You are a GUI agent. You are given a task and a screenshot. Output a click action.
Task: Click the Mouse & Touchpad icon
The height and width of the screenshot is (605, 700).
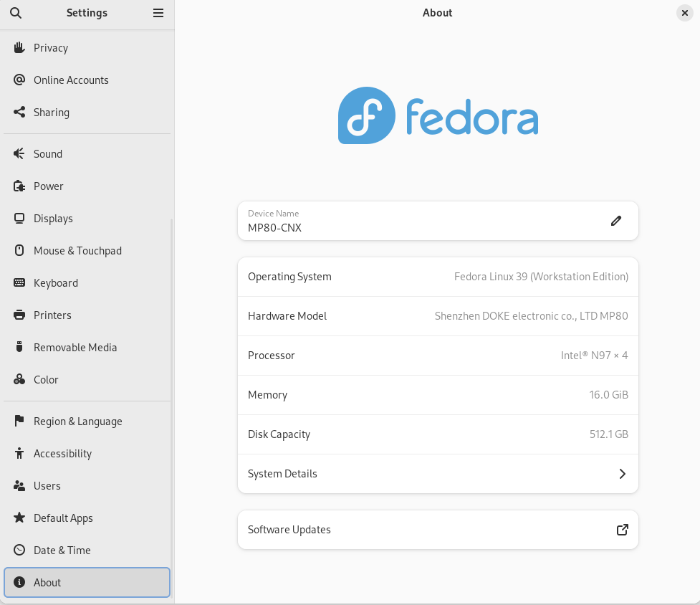click(x=19, y=250)
